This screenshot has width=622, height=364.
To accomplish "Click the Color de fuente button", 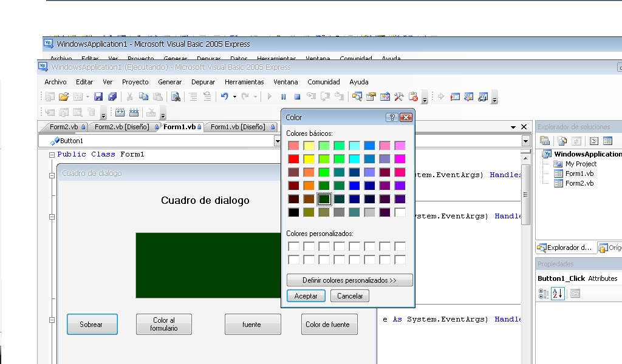I will pyautogui.click(x=329, y=325).
